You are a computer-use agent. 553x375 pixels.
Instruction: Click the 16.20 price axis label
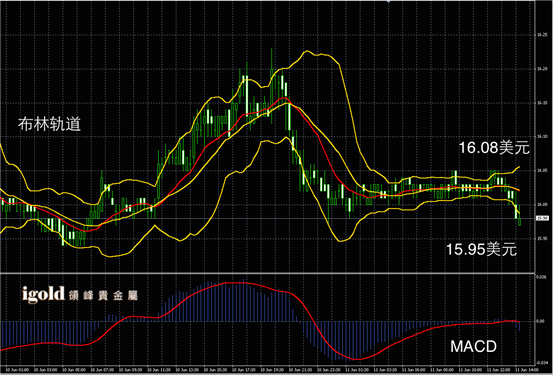[x=542, y=69]
